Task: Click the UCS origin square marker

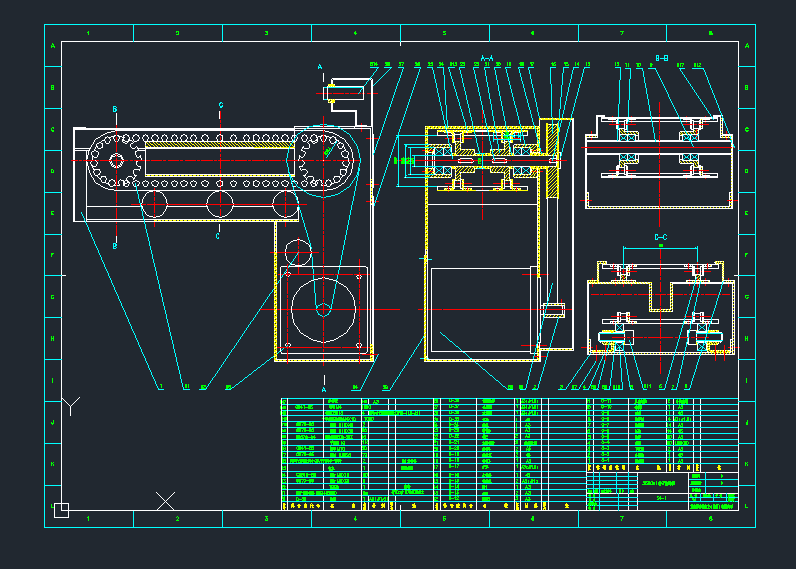Action: click(x=61, y=510)
